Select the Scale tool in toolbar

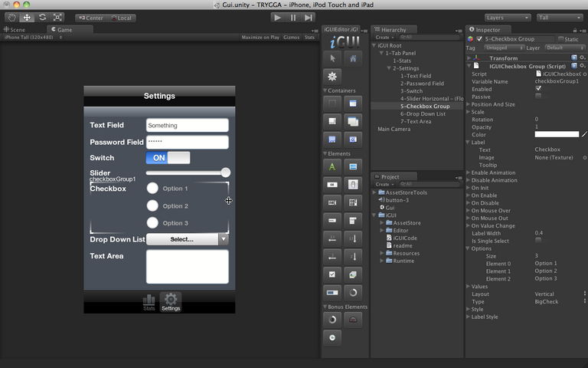click(57, 17)
